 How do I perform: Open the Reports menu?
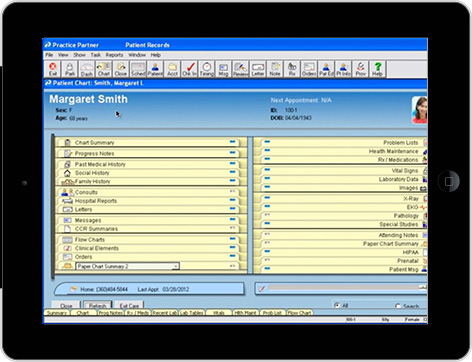coord(114,55)
